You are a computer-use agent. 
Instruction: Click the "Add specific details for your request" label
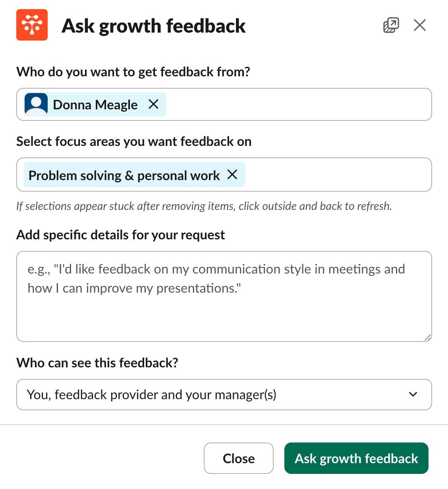tap(120, 235)
